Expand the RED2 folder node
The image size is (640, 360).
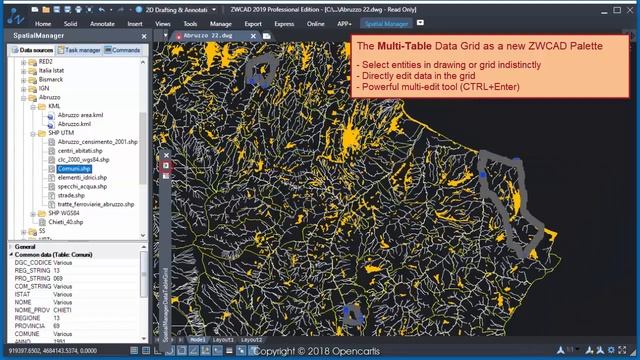24,62
